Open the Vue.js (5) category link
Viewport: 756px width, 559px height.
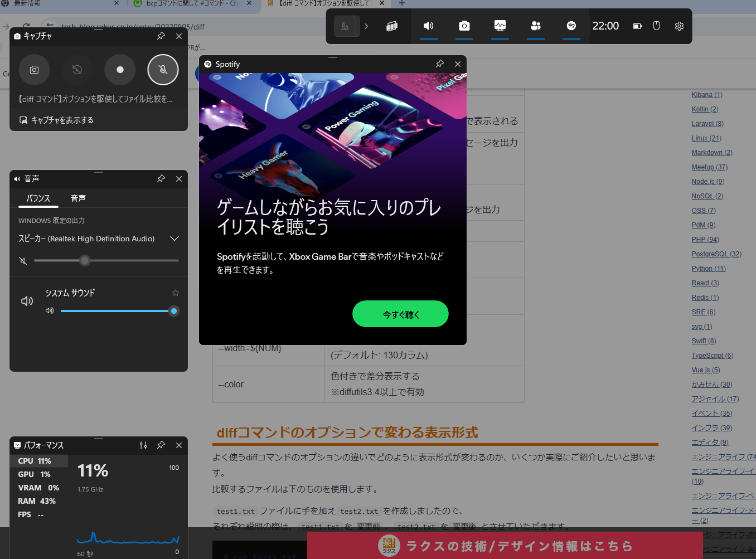[x=706, y=370]
